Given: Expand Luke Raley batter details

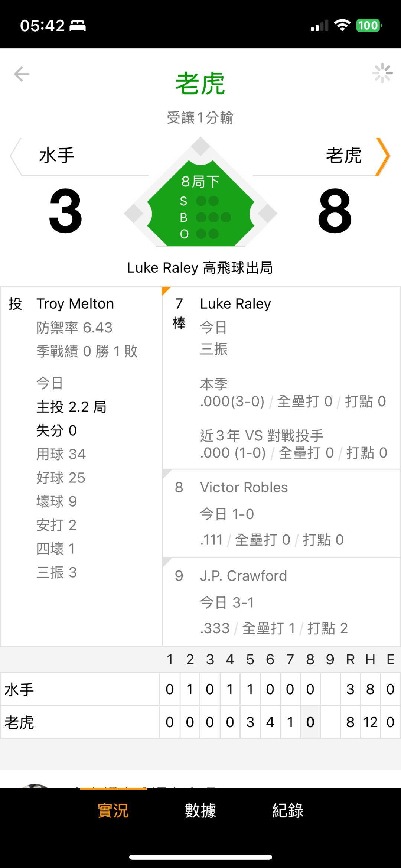Looking at the screenshot, I should coord(281,377).
